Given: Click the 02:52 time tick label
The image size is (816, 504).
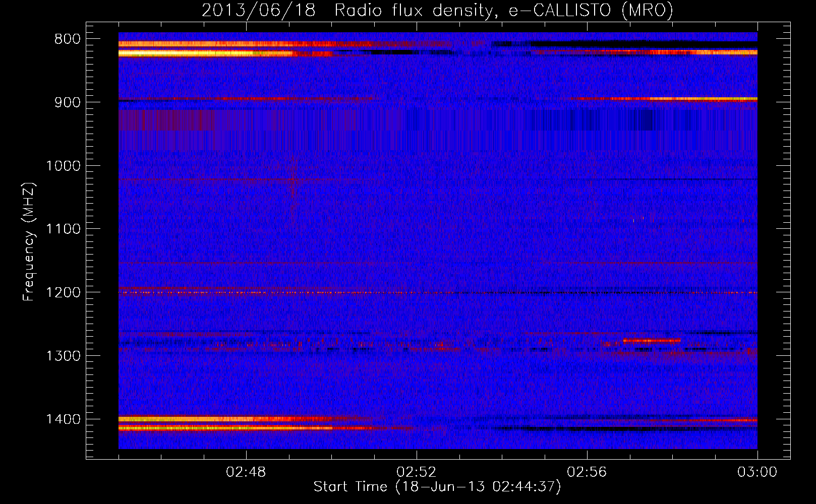Looking at the screenshot, I should click(x=417, y=472).
